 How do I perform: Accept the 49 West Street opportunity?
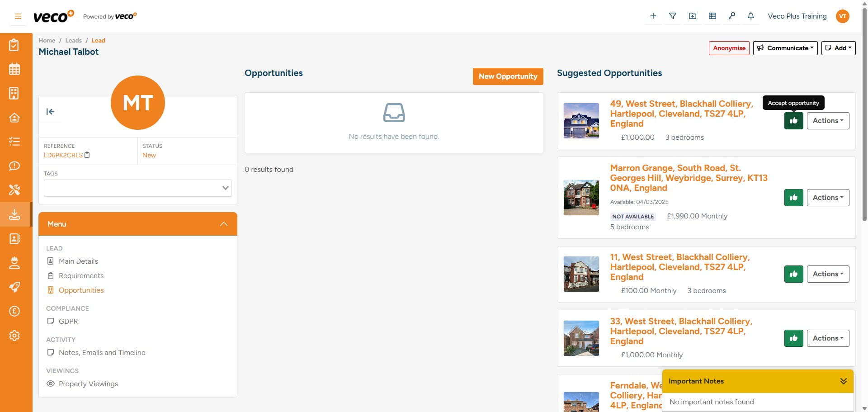coord(793,121)
